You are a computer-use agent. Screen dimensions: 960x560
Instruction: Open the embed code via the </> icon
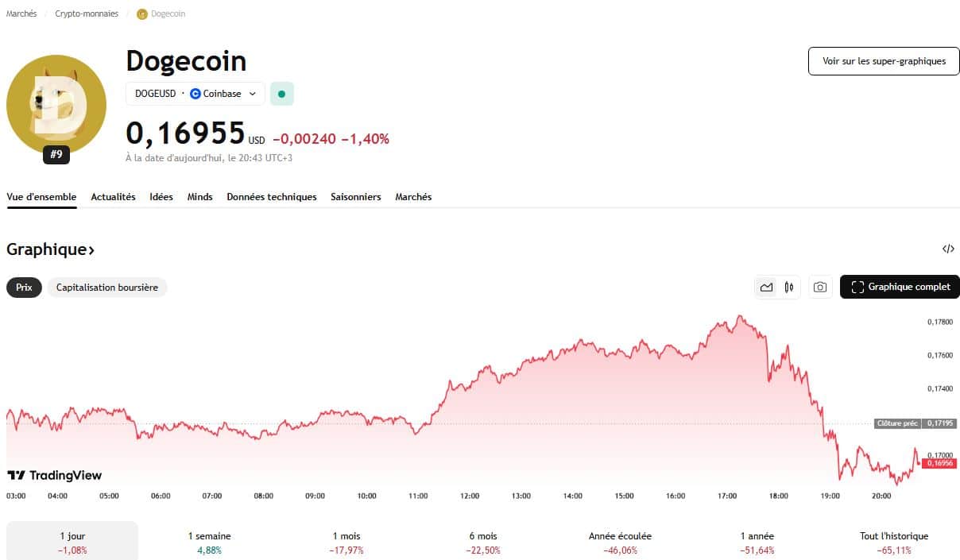pyautogui.click(x=949, y=249)
